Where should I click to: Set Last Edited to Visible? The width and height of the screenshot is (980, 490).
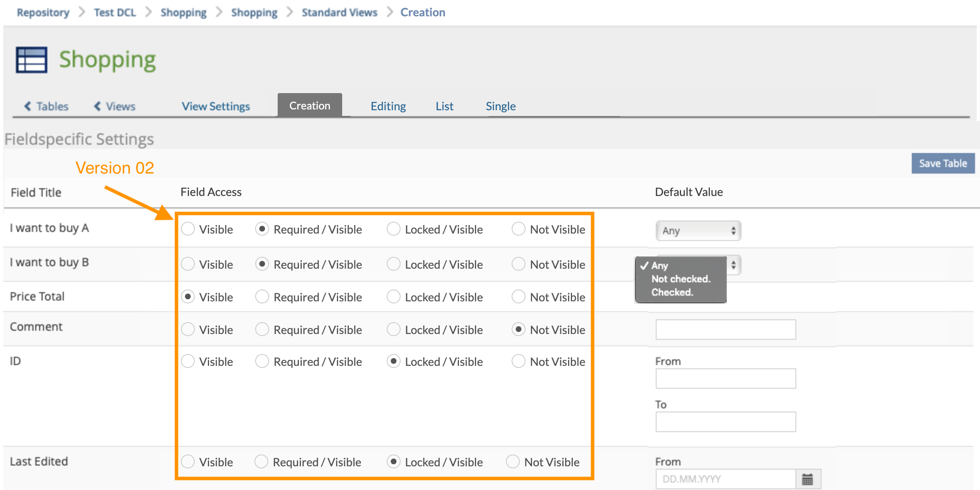(188, 462)
